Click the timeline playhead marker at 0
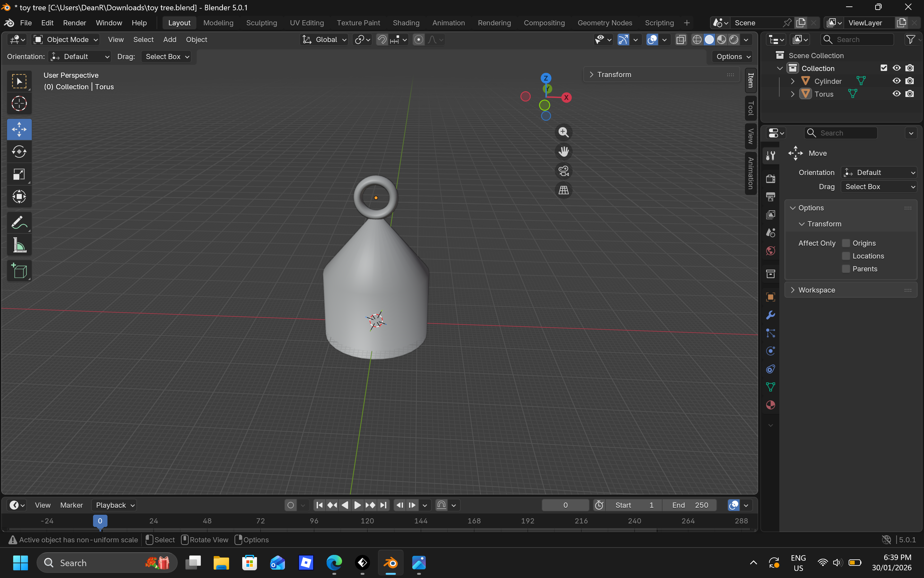 tap(100, 521)
